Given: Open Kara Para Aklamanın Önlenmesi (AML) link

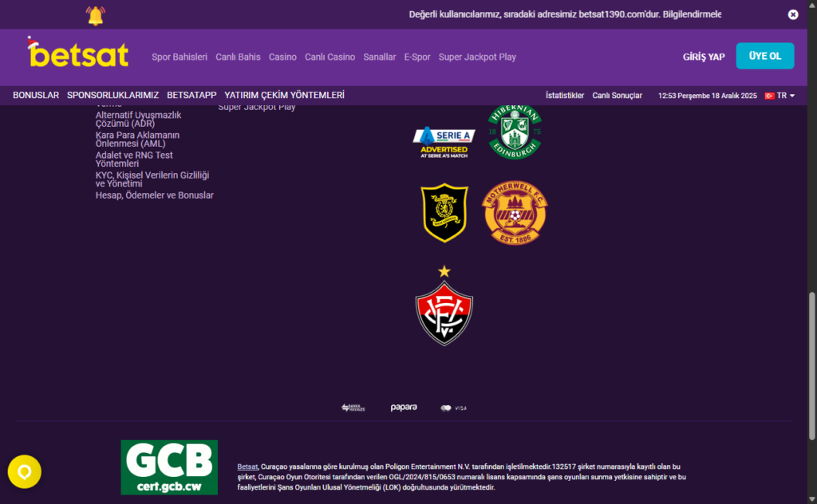Looking at the screenshot, I should 137,139.
